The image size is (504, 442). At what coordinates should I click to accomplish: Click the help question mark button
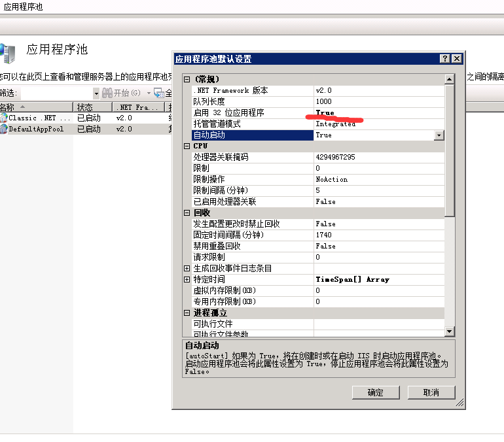pos(445,59)
